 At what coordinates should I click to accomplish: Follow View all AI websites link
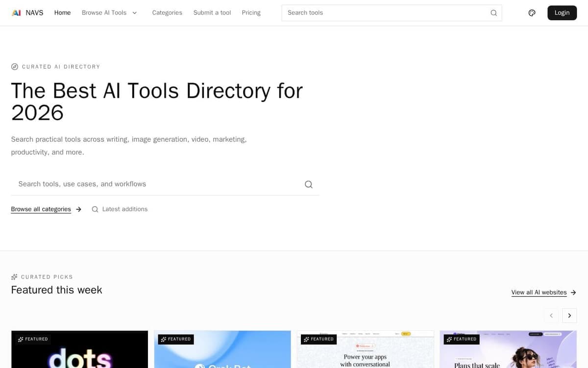coord(543,292)
